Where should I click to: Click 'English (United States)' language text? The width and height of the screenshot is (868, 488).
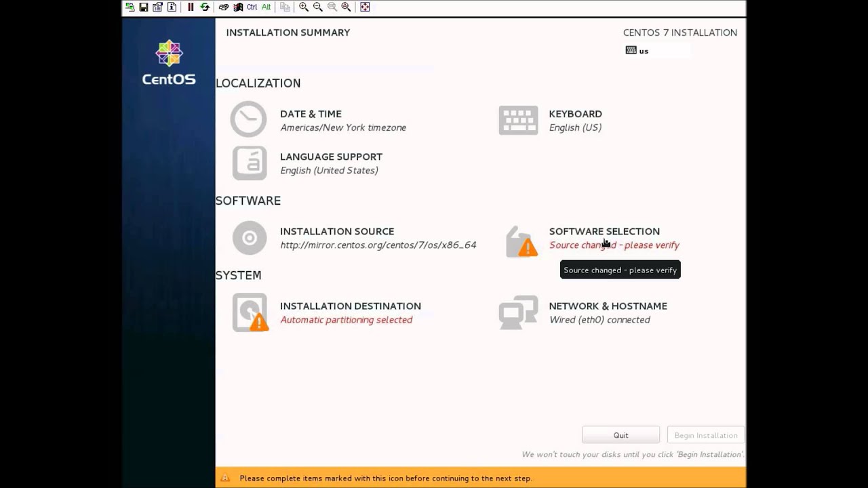pos(329,170)
